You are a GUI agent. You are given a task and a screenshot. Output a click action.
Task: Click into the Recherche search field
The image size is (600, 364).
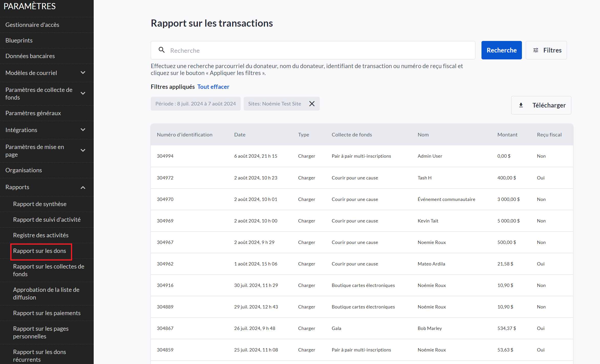tap(317, 50)
